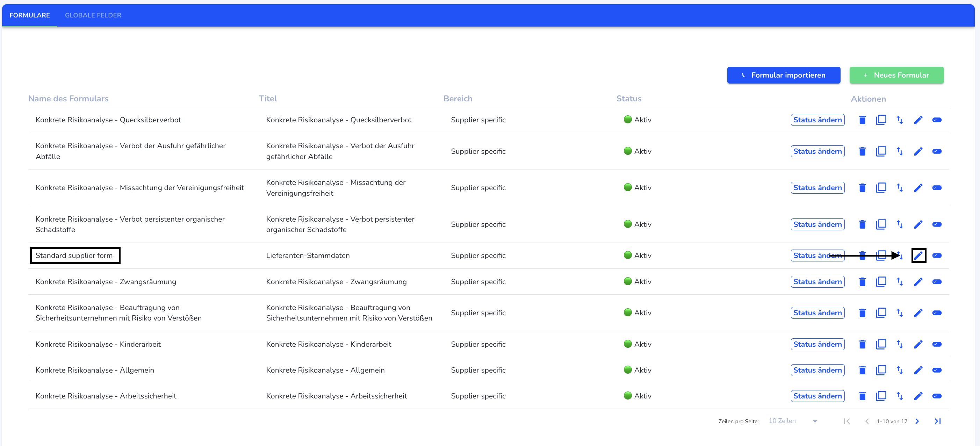
Task: Click up-down arrows icon in Quecksilberverbot row
Action: pyautogui.click(x=900, y=120)
